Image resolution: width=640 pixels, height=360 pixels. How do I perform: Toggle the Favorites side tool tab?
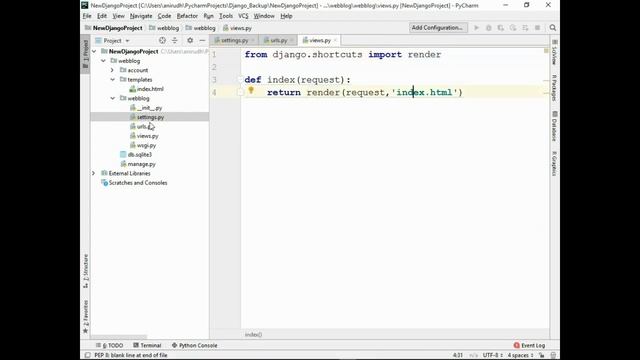[x=85, y=317]
